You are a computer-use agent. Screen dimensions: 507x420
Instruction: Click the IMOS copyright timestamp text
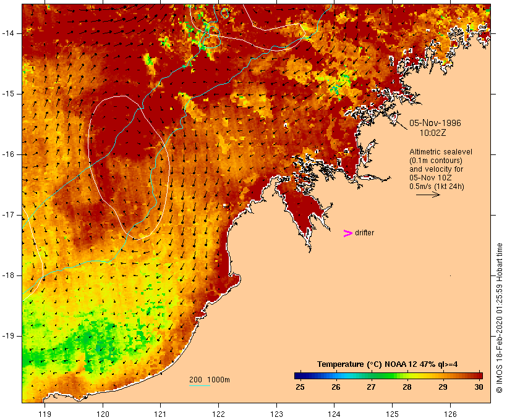pos(500,318)
